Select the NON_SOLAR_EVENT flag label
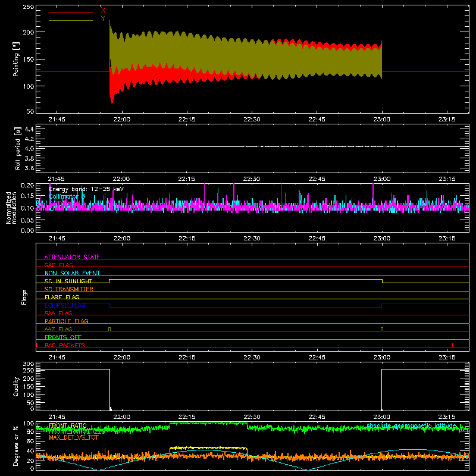Viewport: 476px width, 476px height. pyautogui.click(x=72, y=273)
